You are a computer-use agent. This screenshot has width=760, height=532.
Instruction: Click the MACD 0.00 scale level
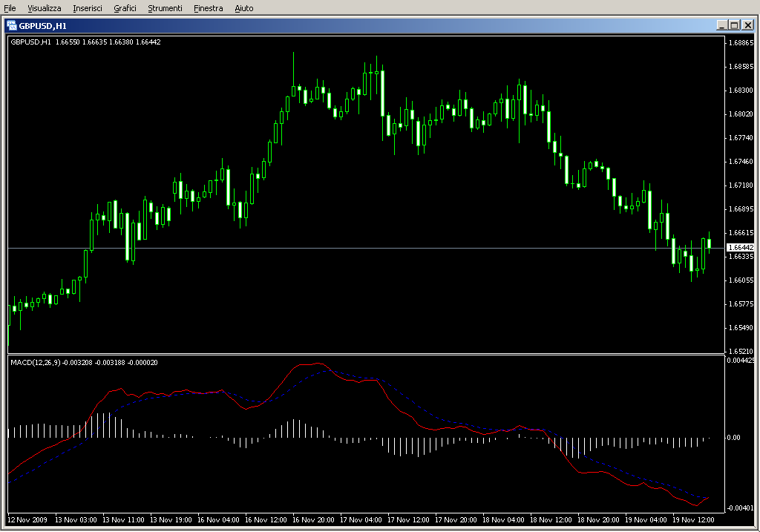coord(733,438)
